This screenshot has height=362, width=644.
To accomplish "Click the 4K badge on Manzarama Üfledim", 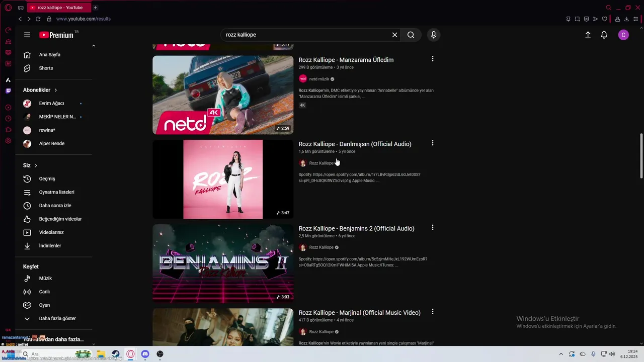I will [x=302, y=105].
